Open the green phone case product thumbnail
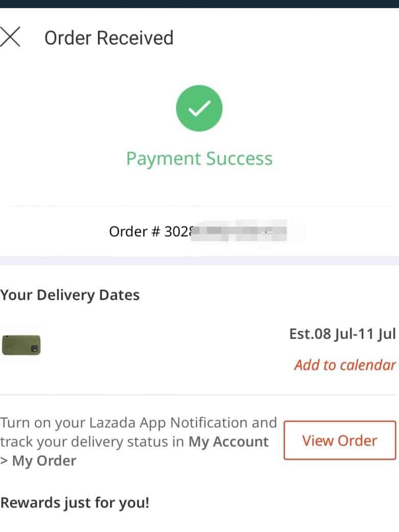The width and height of the screenshot is (399, 532). tap(21, 345)
